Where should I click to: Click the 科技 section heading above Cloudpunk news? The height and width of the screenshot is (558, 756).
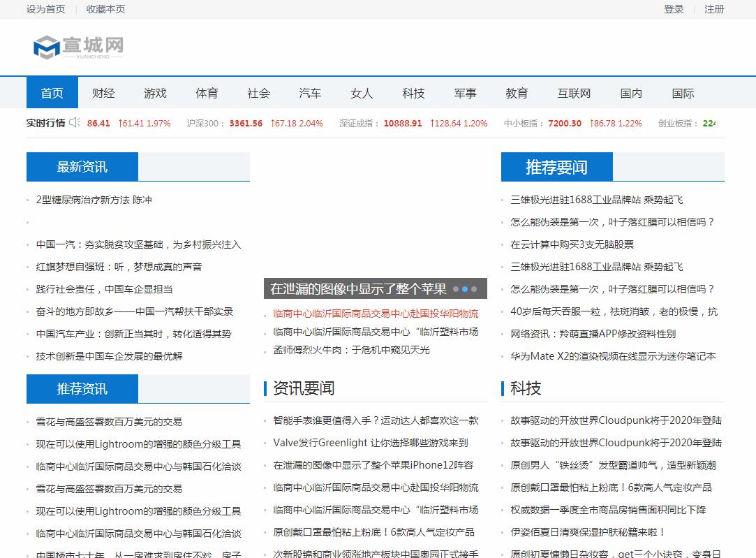point(526,388)
